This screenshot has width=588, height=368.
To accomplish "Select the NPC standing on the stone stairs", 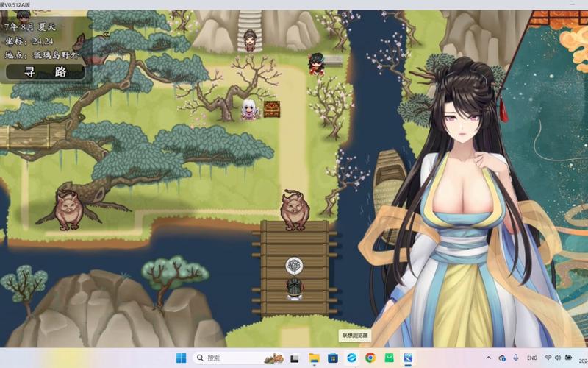I will (x=250, y=40).
